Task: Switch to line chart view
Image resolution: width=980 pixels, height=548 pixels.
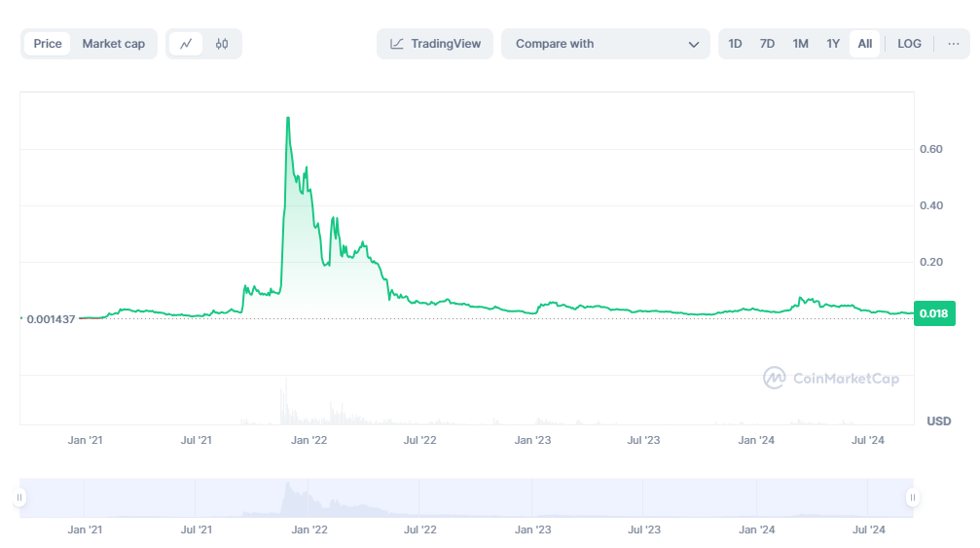Action: 186,44
